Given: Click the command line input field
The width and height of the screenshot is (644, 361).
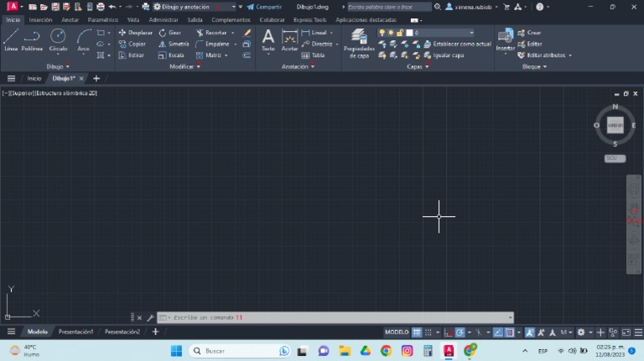Looking at the screenshot, I should click(x=337, y=317).
